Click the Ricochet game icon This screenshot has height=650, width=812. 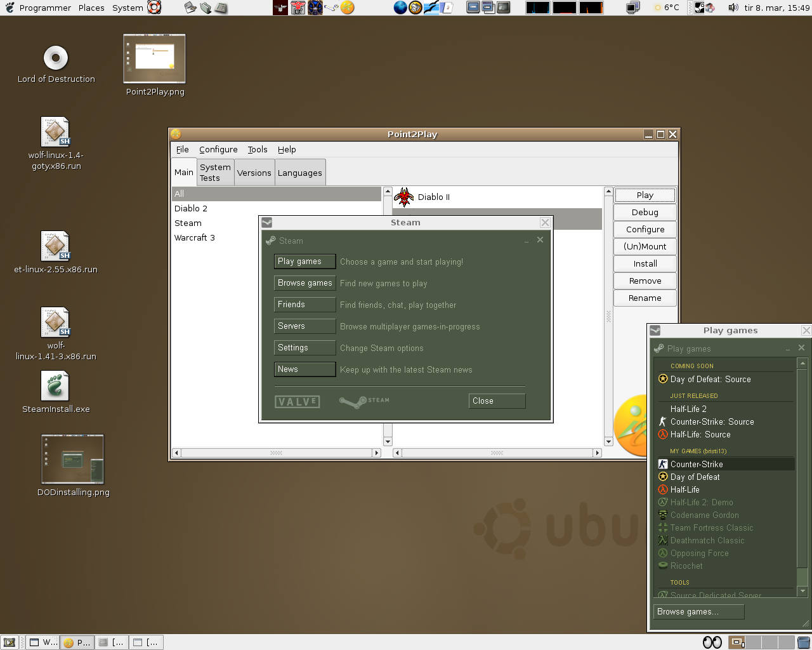663,566
